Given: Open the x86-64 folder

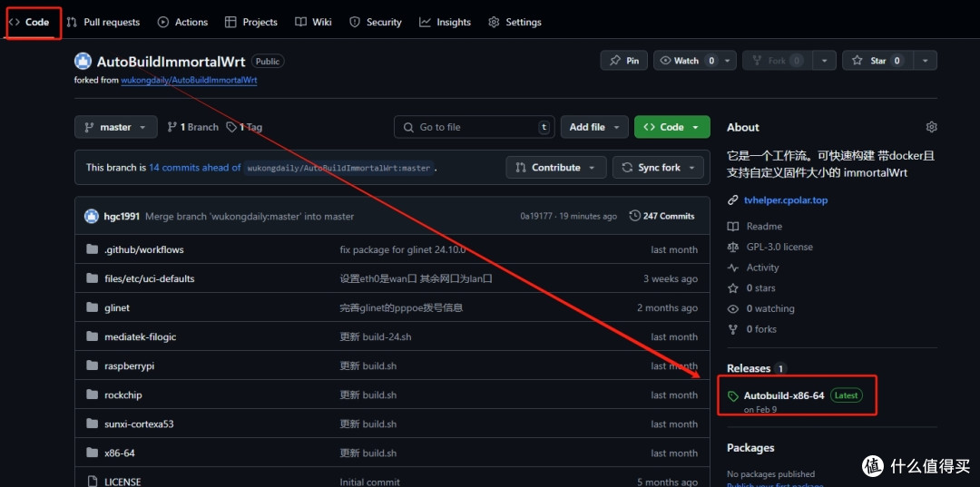Looking at the screenshot, I should (120, 453).
